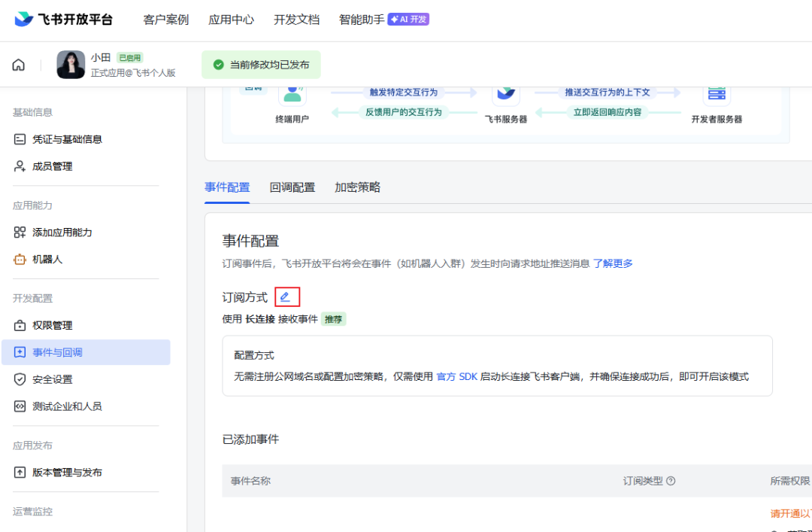
Task: Open the 官方 SDK link
Action: click(456, 376)
